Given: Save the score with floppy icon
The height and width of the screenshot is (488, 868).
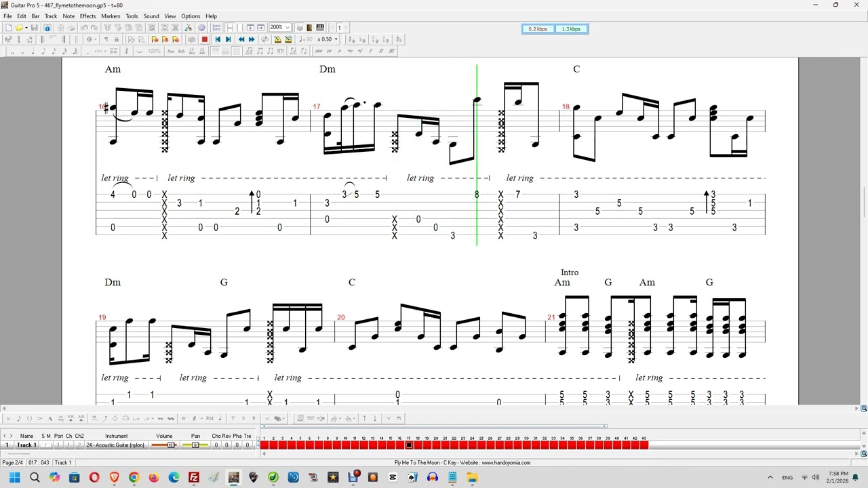Looking at the screenshot, I should point(34,28).
